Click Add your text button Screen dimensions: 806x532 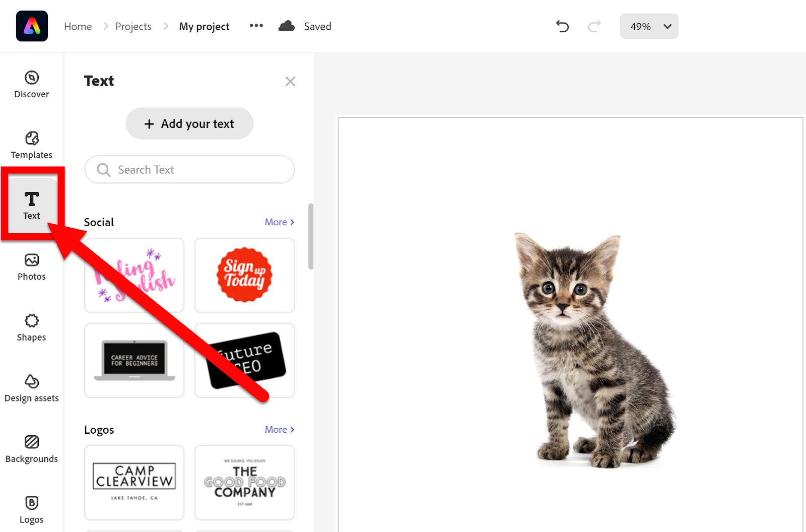click(x=189, y=123)
